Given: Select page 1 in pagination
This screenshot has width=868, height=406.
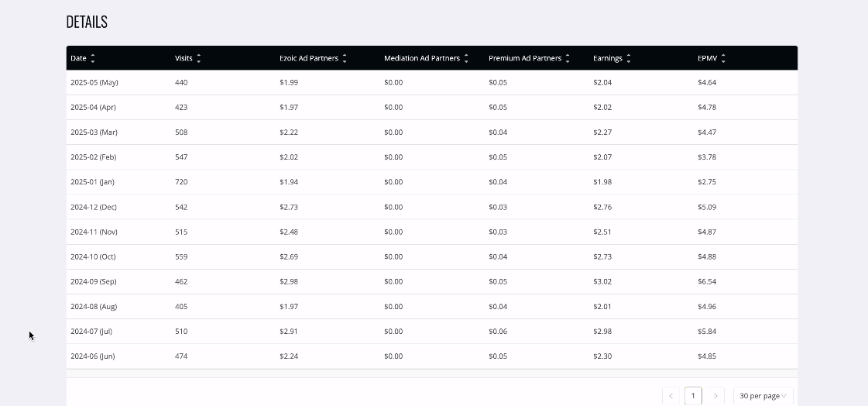Looking at the screenshot, I should tap(693, 395).
